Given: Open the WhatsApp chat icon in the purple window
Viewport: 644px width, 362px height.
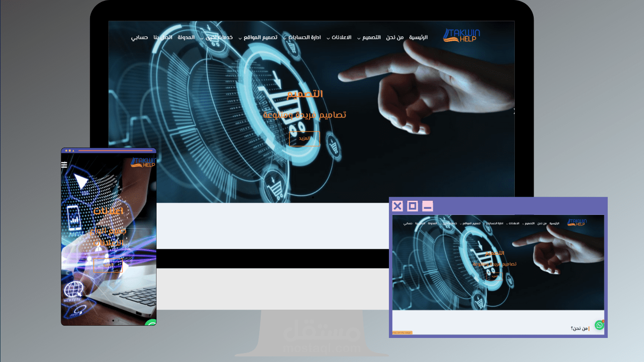Looking at the screenshot, I should pos(599,325).
